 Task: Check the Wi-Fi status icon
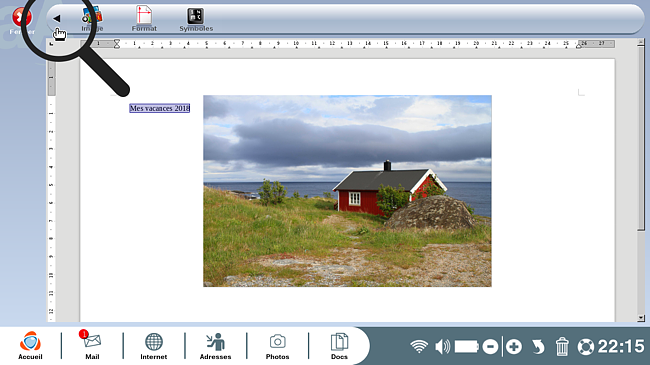point(419,346)
